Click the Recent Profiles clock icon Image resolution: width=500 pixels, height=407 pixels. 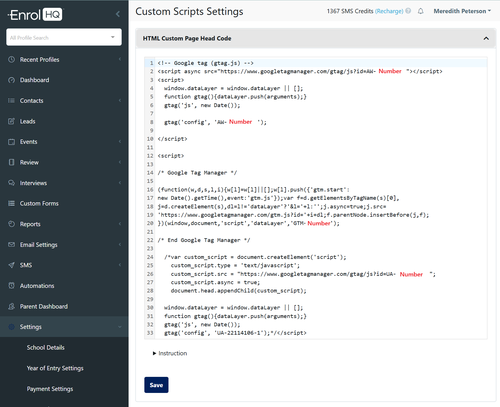pyautogui.click(x=12, y=60)
